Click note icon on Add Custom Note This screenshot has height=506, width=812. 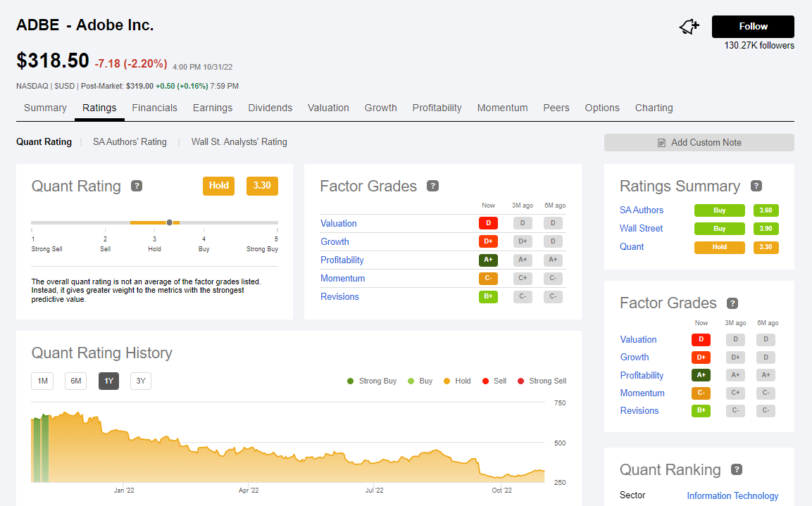click(x=661, y=143)
